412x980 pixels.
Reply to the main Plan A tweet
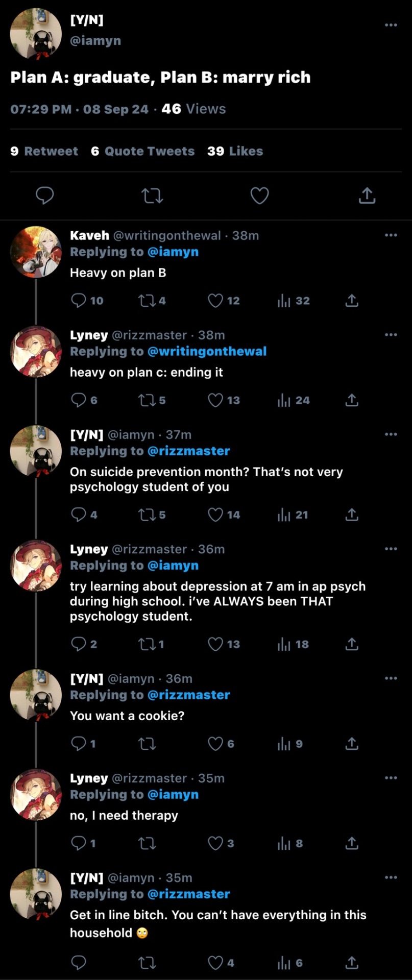click(45, 195)
